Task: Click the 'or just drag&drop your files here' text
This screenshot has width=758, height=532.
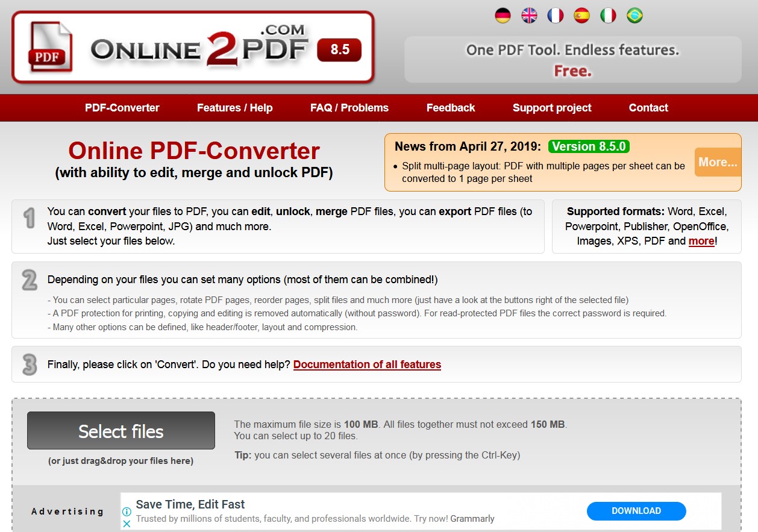Action: (x=121, y=461)
